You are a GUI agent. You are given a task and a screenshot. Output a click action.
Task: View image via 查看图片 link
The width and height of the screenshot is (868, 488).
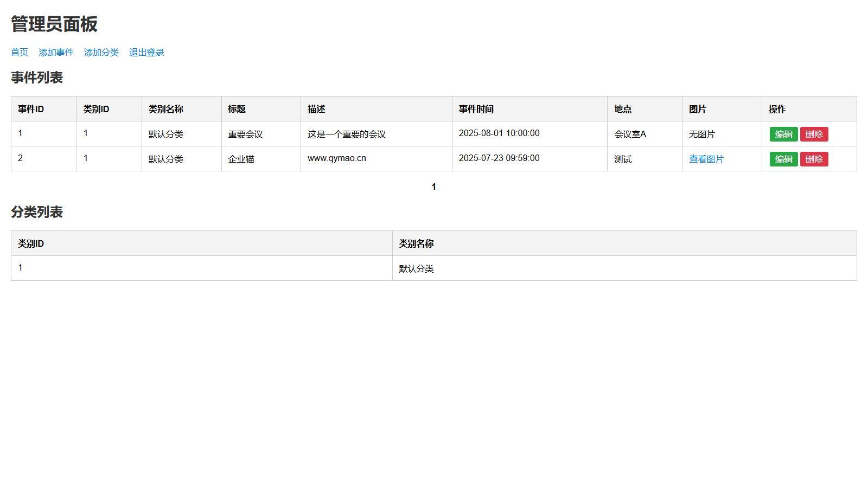(x=706, y=159)
